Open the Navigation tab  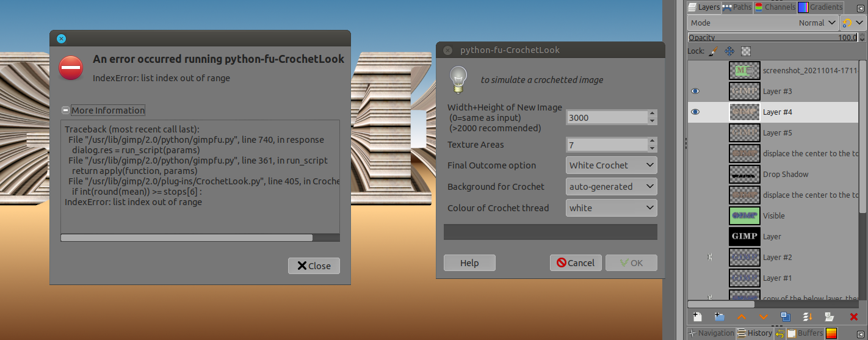pos(711,333)
